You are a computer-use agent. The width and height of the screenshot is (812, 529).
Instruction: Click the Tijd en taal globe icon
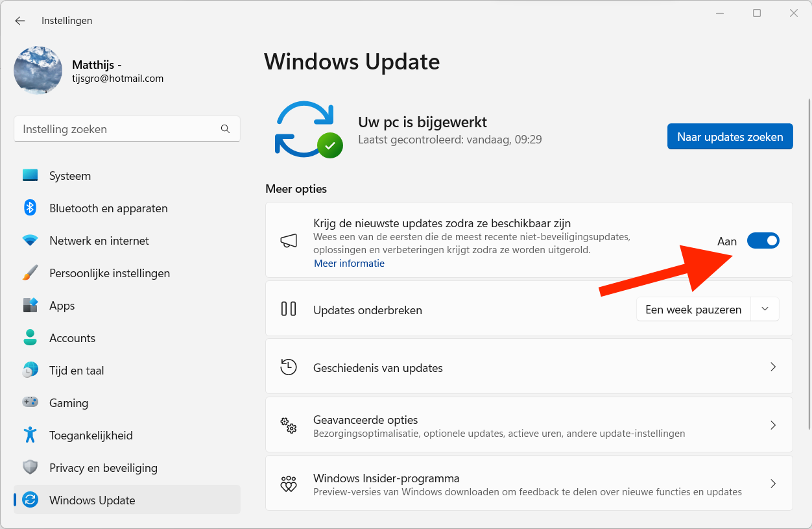tap(30, 371)
